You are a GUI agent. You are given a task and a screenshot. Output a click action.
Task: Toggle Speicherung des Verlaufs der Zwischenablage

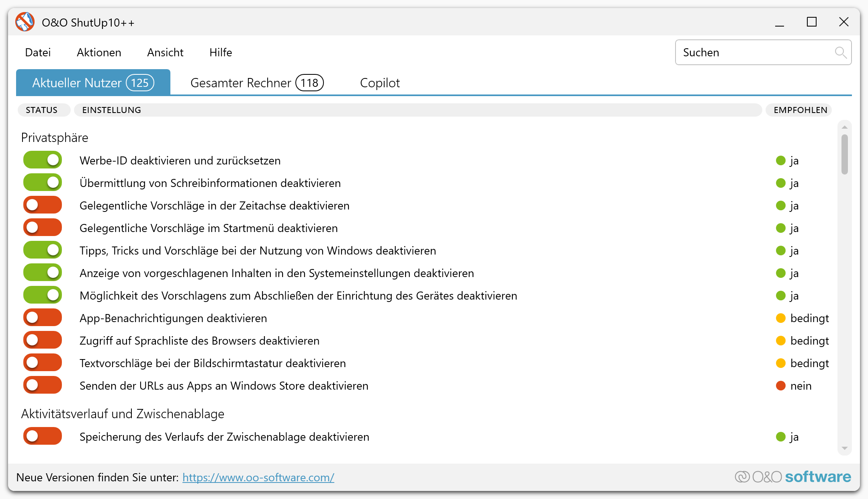point(43,436)
